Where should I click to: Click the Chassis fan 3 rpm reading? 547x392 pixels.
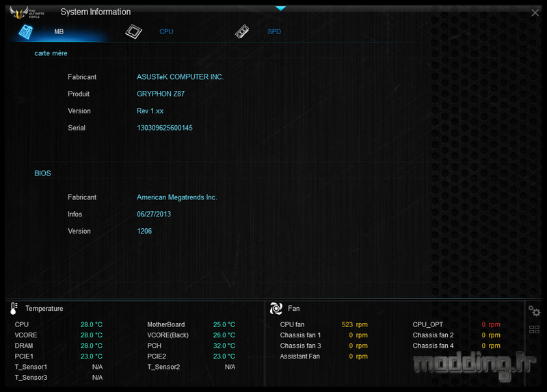[x=358, y=346]
